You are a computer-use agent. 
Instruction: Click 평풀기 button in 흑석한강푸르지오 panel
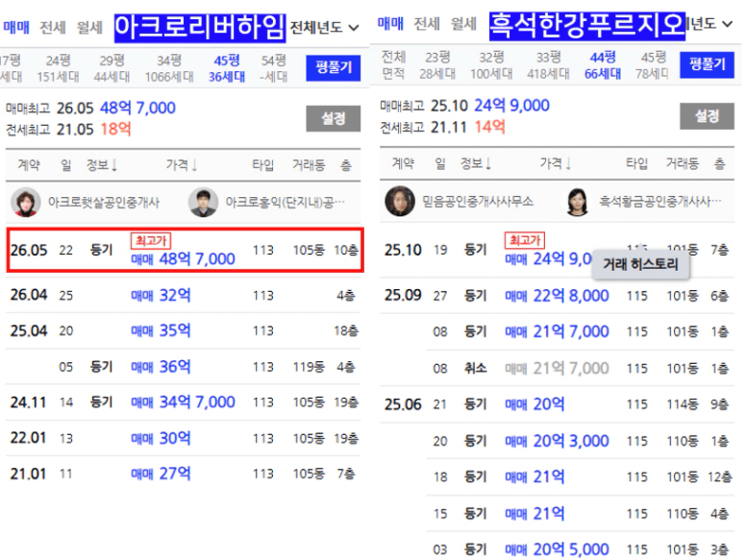coord(707,64)
